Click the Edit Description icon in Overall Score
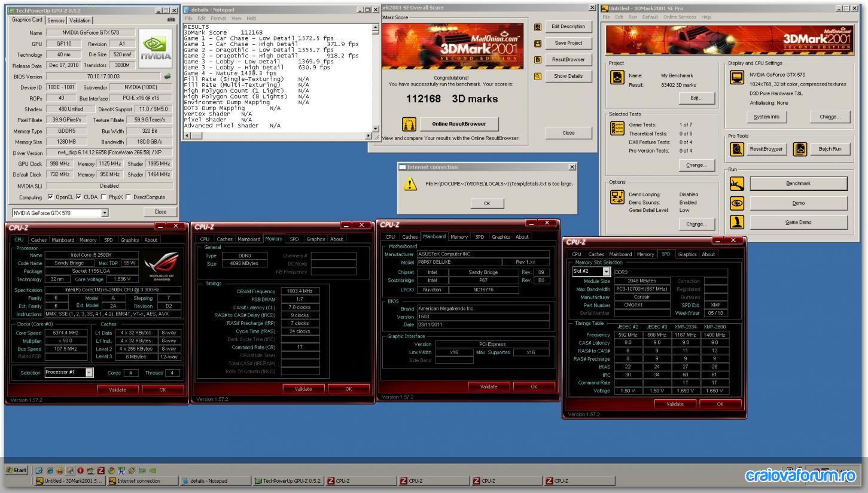Screen dimensions: 868x493 pos(538,27)
